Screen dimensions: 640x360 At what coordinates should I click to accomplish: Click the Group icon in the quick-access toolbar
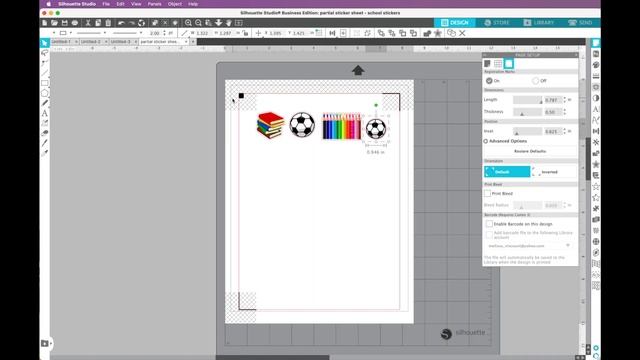coord(357,33)
